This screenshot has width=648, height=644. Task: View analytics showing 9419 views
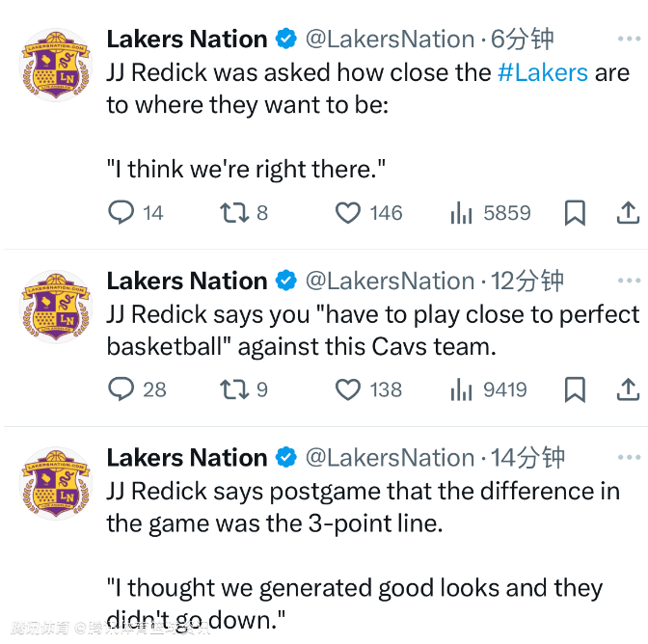[x=462, y=389]
